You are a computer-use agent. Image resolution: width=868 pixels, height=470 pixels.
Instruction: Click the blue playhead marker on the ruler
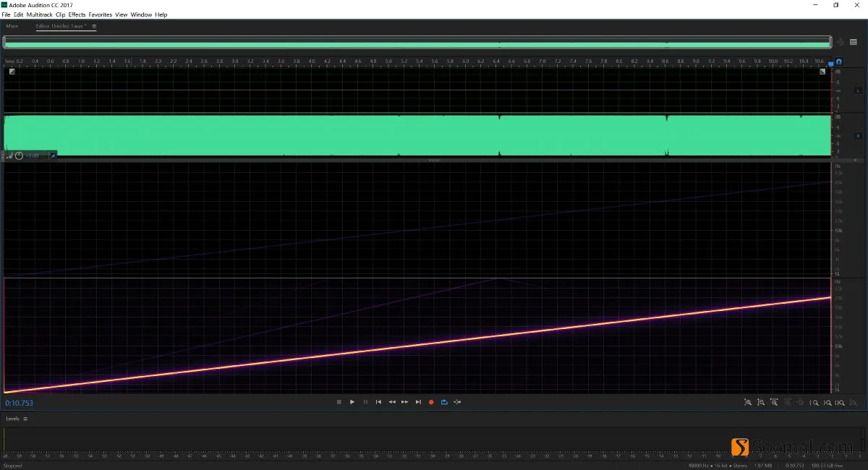point(830,64)
